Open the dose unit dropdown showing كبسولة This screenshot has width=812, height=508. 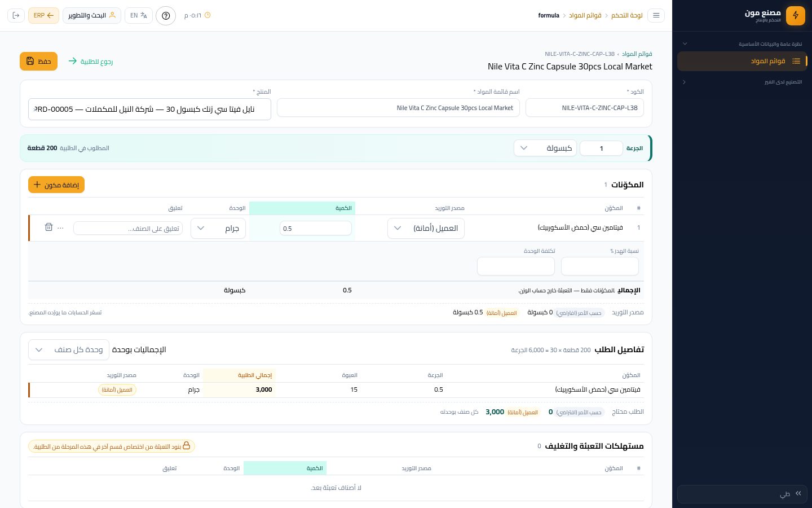(x=545, y=148)
